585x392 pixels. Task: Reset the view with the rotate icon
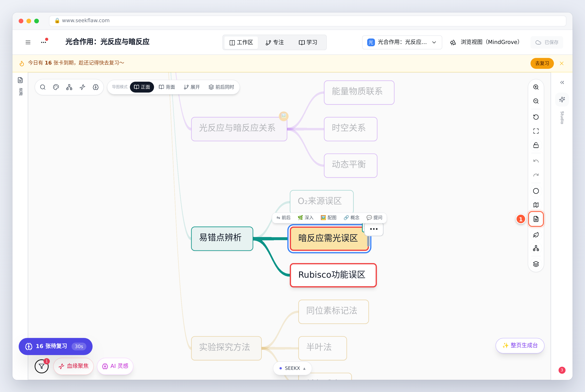coord(536,117)
